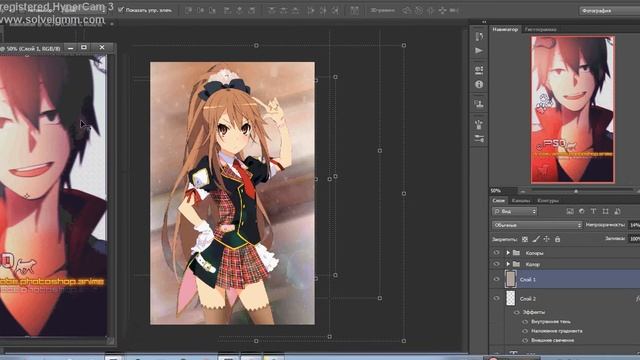Toggle Внутренняя тень effect eye
640x360 pixels.
(525, 322)
